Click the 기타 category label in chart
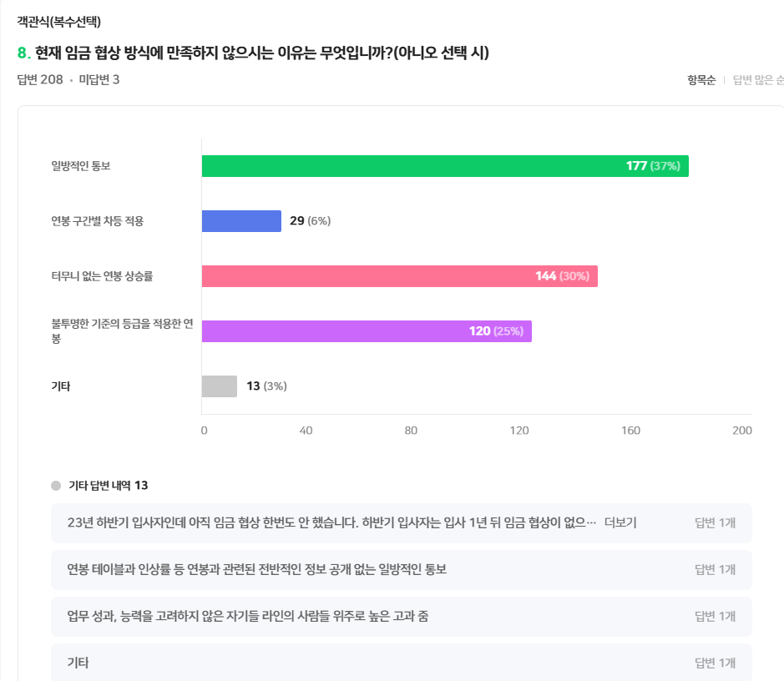 (61, 386)
